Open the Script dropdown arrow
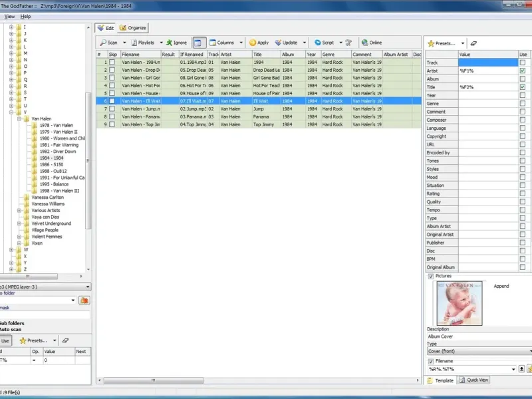Image resolution: width=532 pixels, height=399 pixels. tap(340, 43)
